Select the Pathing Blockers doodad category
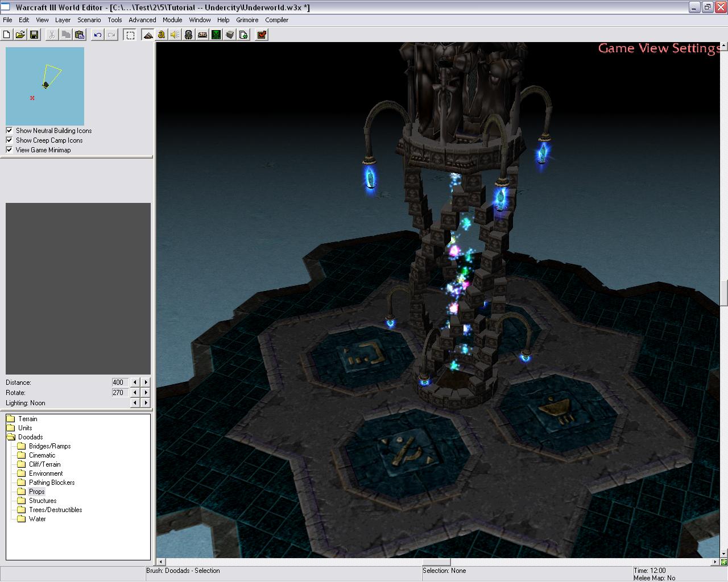The image size is (728, 582). tap(52, 483)
